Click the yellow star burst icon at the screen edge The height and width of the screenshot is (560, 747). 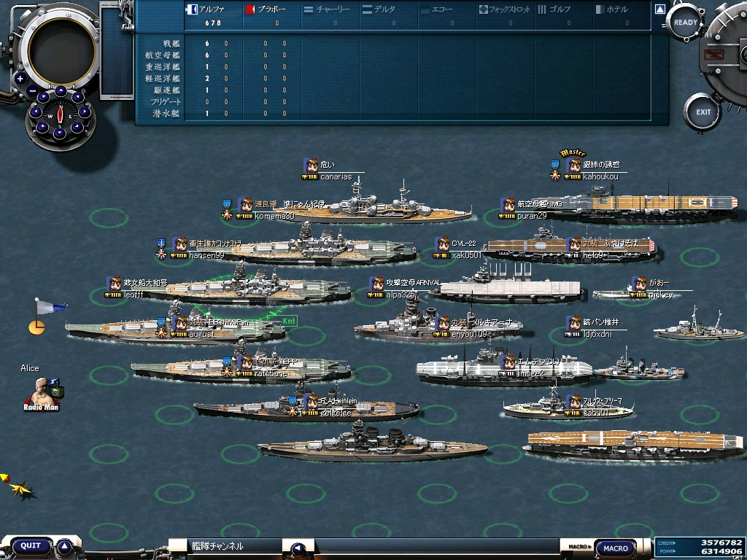click(x=20, y=489)
